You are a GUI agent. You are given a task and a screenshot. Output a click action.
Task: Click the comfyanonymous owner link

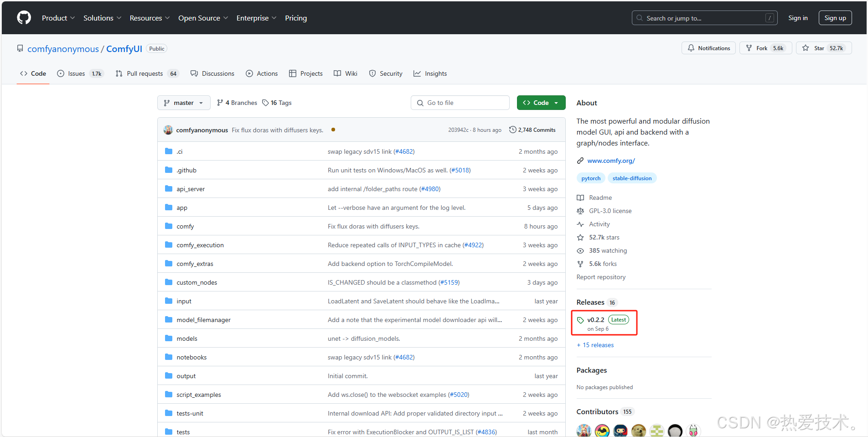point(63,49)
